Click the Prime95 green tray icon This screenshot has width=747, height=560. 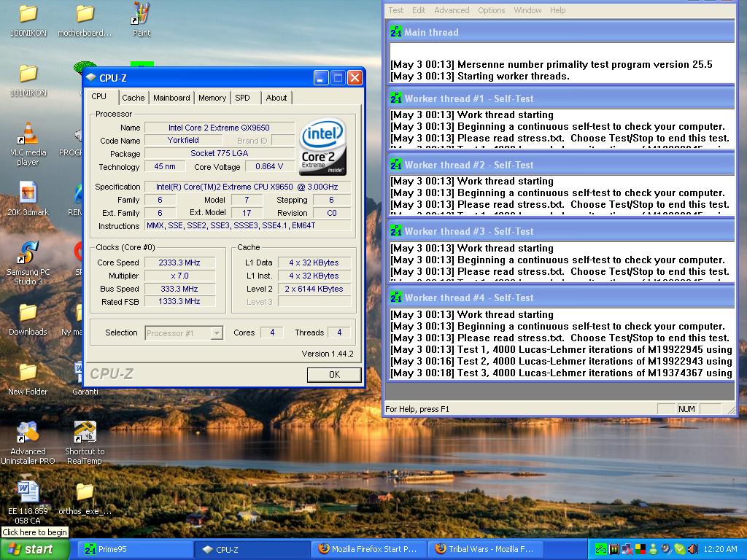click(601, 549)
